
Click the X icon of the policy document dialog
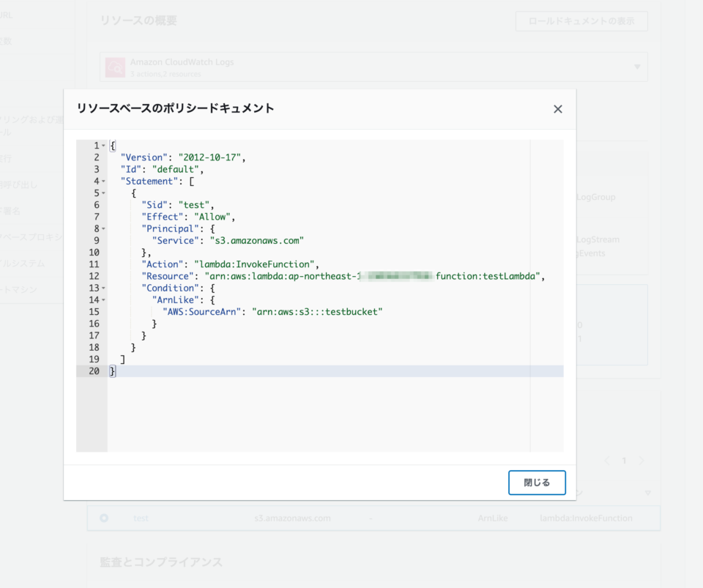coord(557,108)
